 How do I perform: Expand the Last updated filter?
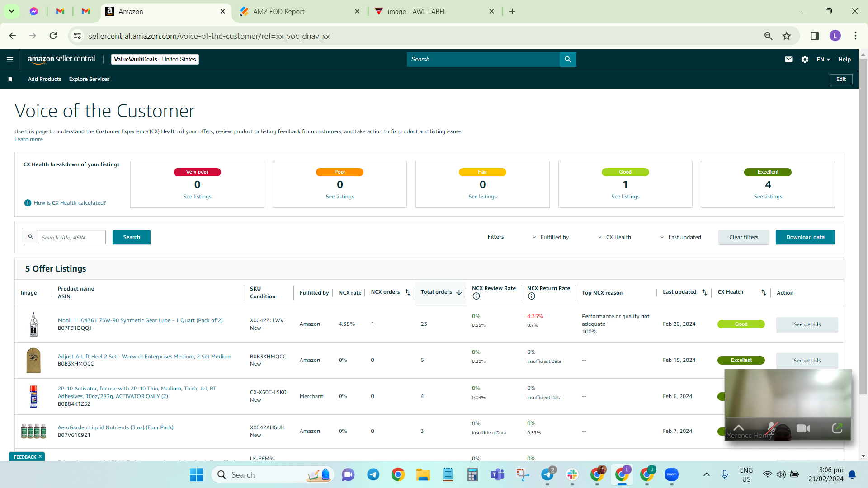point(680,237)
